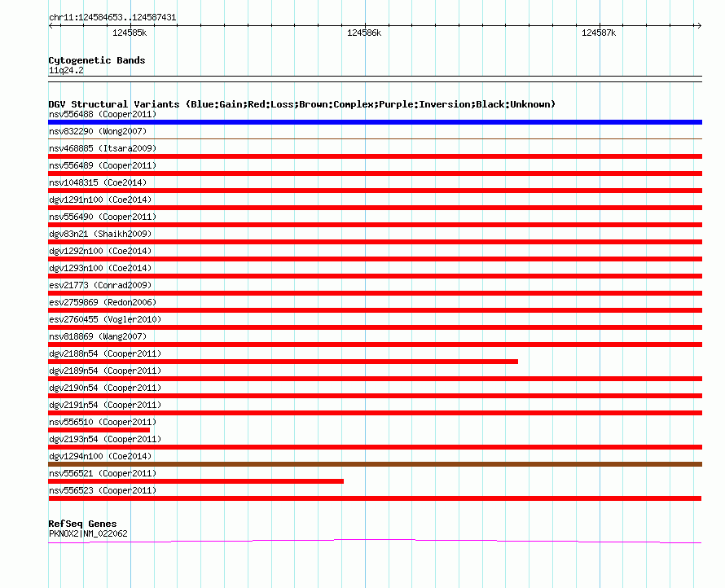Click the brown dgv1294n100 complex variant bar

click(x=375, y=464)
